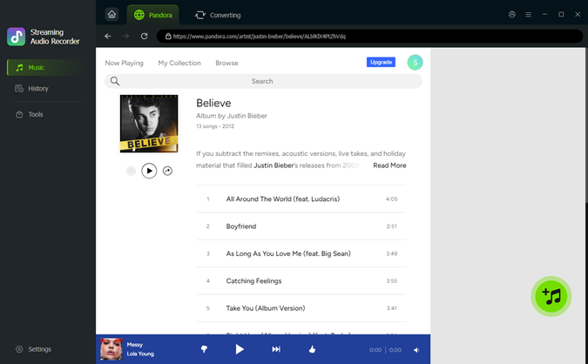588x364 pixels.
Task: Select the track Boyfriend
Action: click(301, 226)
